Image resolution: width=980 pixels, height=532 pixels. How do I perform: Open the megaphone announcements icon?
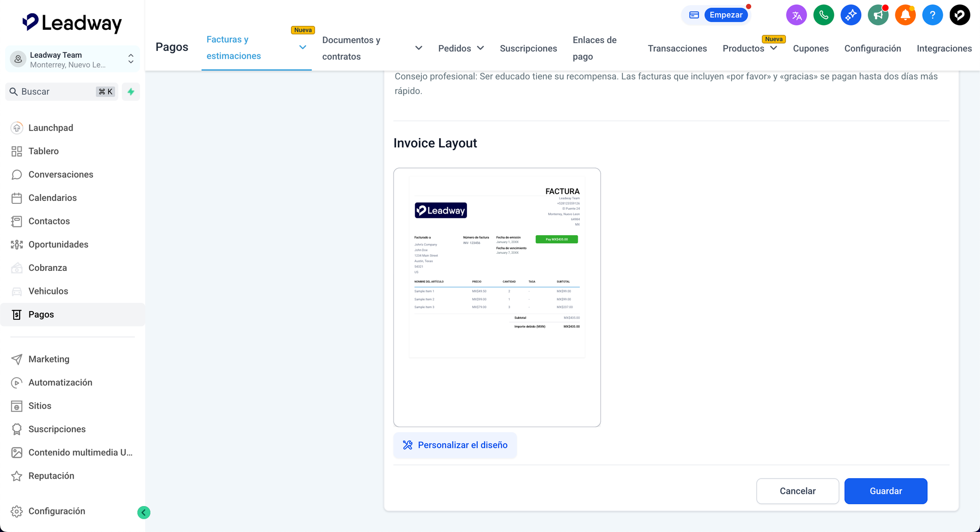878,15
